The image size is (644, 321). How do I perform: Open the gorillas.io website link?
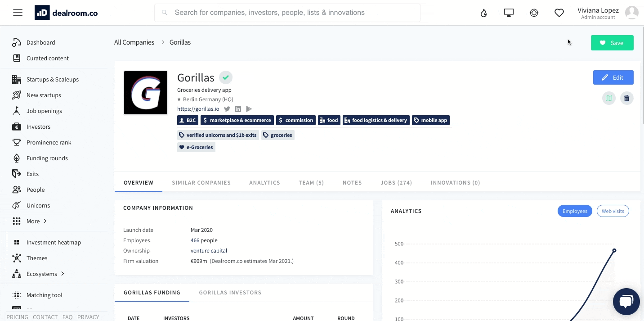point(198,109)
